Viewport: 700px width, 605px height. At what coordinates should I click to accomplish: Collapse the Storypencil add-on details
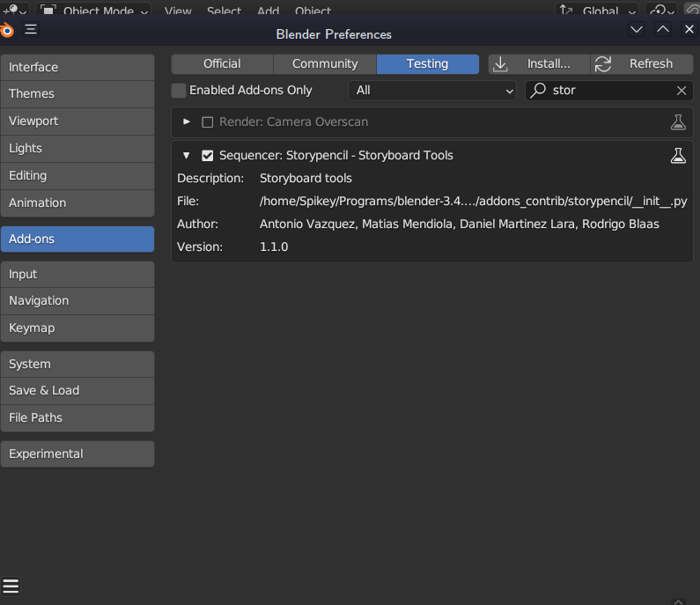[x=187, y=155]
